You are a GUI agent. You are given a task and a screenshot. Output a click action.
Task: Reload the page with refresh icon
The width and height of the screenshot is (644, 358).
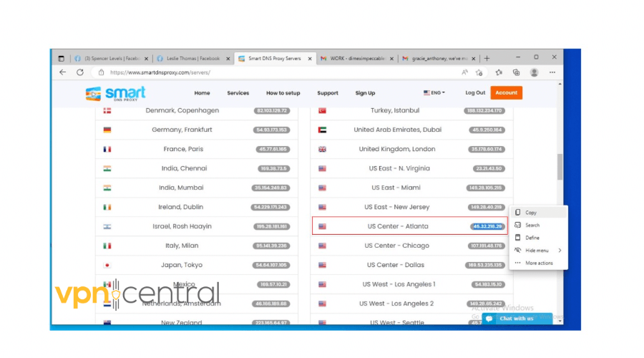click(x=80, y=72)
